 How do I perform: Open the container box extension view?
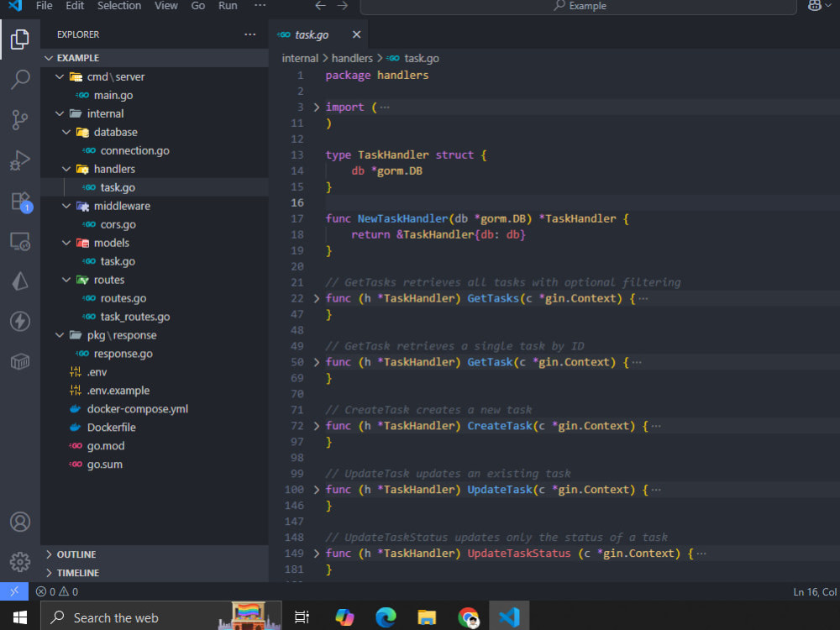tap(20, 361)
